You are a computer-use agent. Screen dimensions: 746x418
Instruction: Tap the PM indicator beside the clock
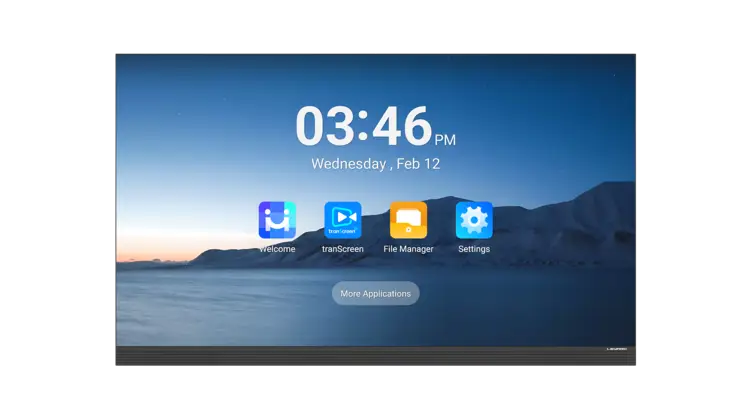(445, 140)
